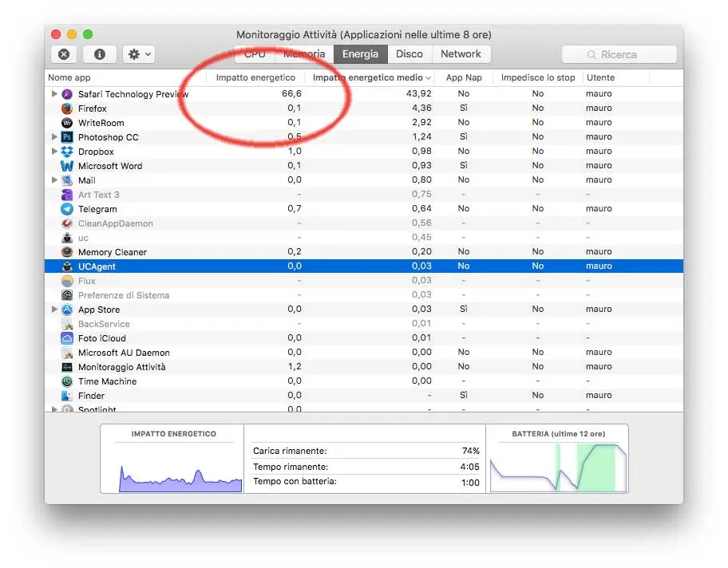Click the quit process X button
728x568 pixels.
point(64,53)
